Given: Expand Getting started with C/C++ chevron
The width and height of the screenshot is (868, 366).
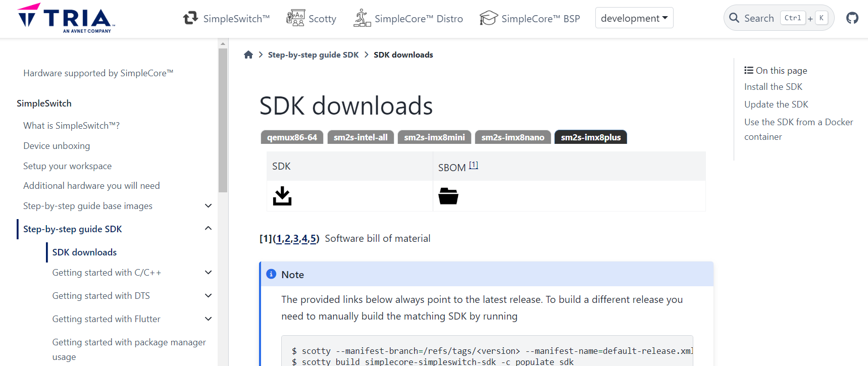Looking at the screenshot, I should (x=208, y=272).
